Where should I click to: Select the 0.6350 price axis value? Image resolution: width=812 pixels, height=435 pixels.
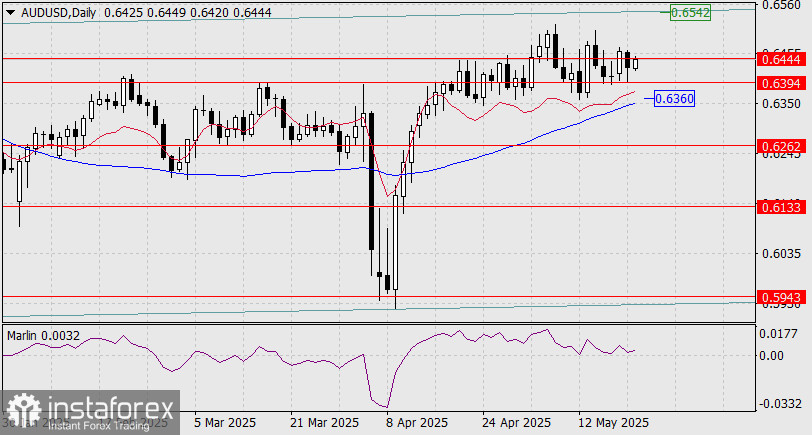click(781, 104)
